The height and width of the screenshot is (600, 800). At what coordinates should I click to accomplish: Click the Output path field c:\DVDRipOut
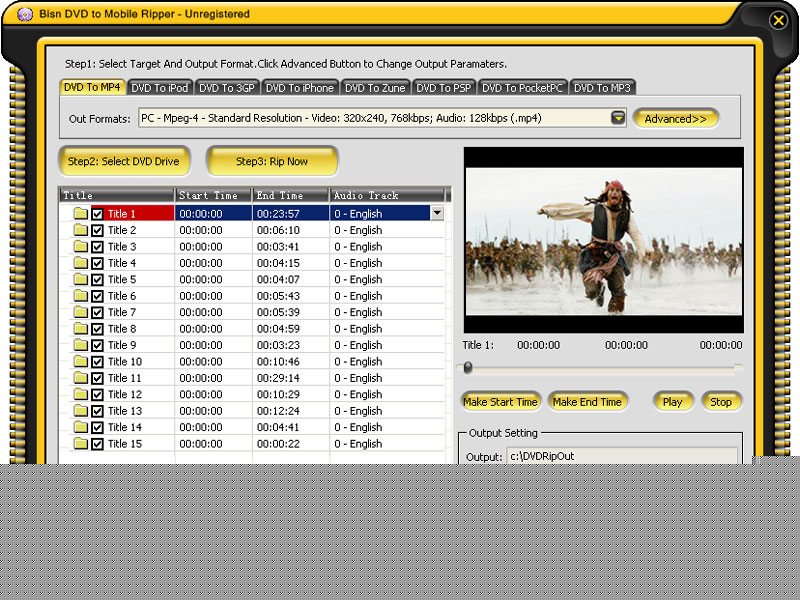622,456
